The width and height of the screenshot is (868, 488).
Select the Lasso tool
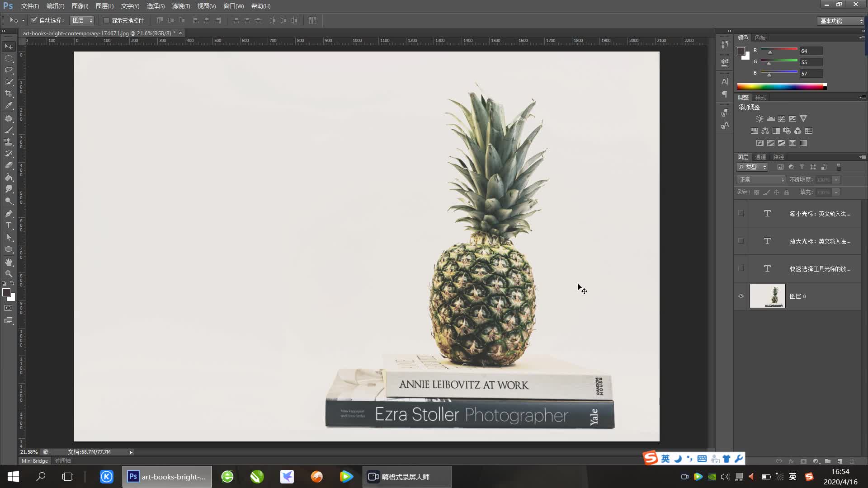tap(9, 70)
